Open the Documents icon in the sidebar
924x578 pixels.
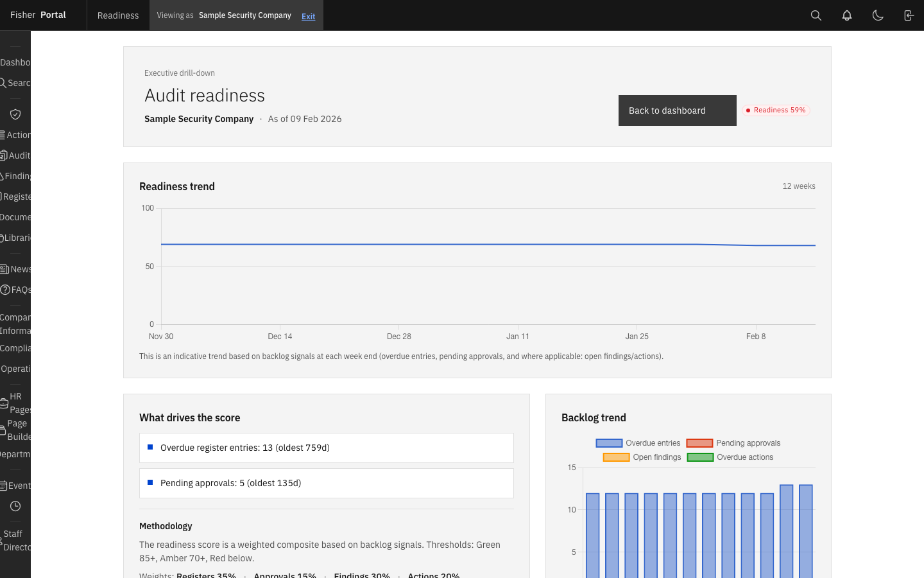[x=14, y=217]
